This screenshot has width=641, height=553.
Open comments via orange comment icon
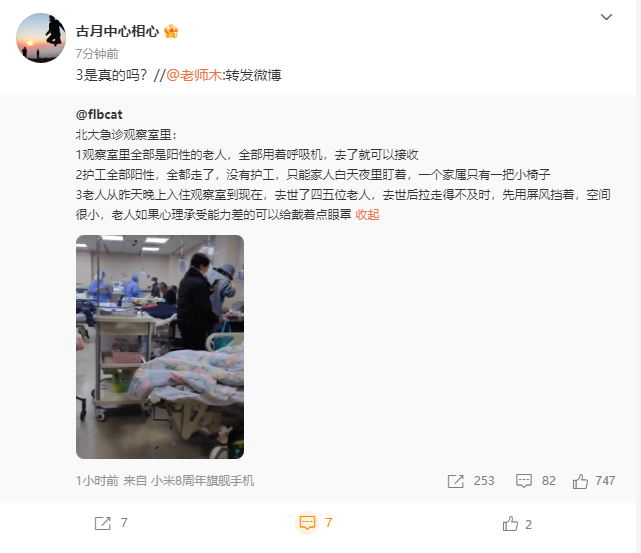tap(307, 523)
